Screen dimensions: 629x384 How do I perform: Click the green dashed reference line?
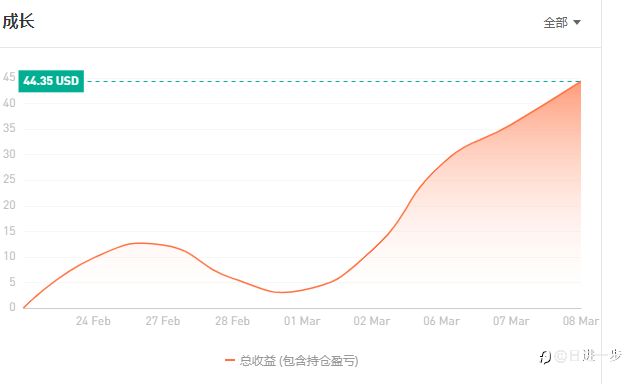(332, 81)
